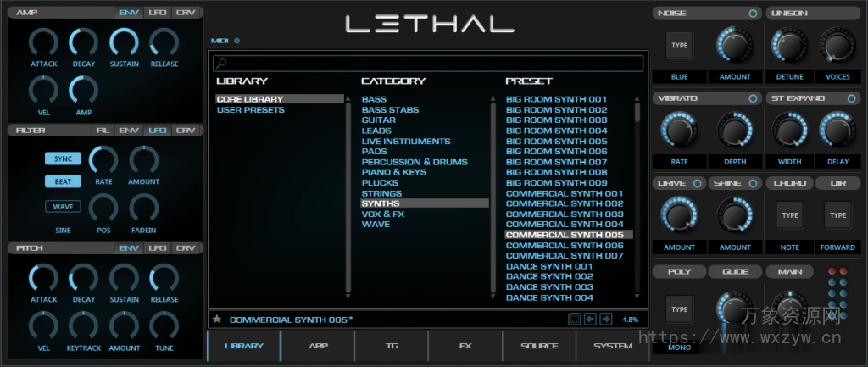Open the Poly Type selector
868x367 pixels.
click(x=679, y=309)
